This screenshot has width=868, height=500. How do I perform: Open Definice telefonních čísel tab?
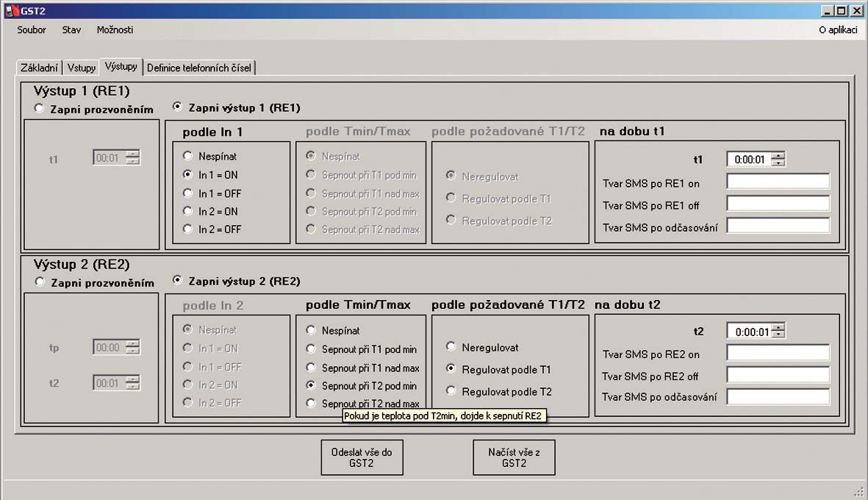coord(198,68)
